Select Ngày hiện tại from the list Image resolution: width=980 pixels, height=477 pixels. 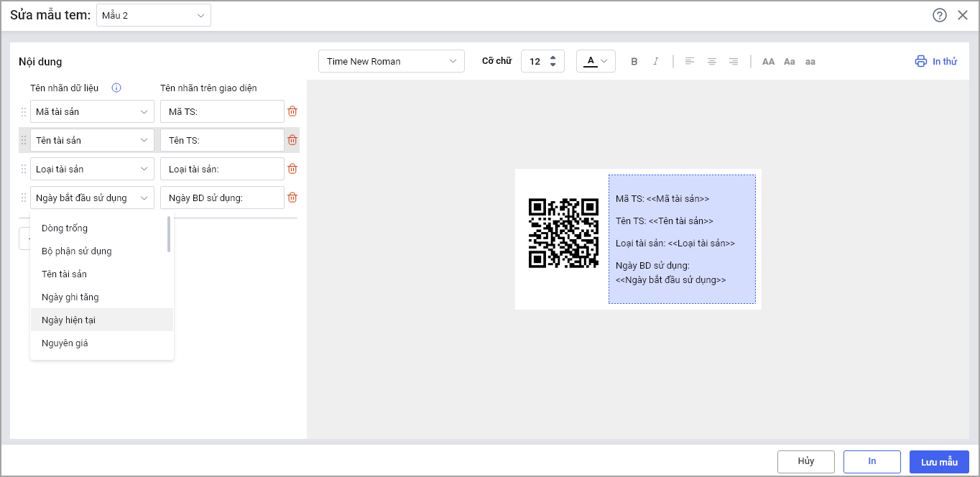(x=69, y=320)
